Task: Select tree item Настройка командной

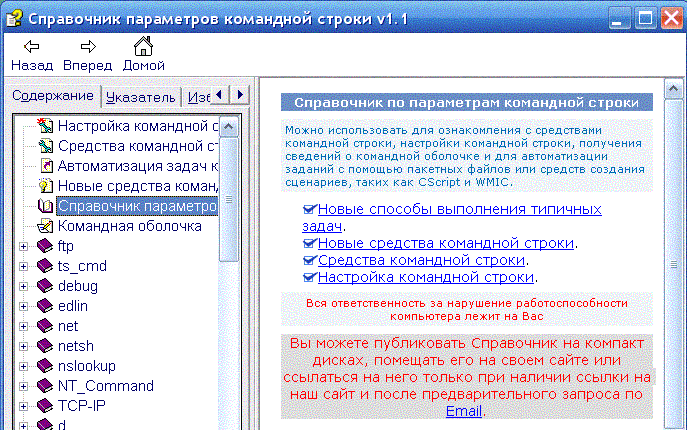Action: [x=138, y=126]
